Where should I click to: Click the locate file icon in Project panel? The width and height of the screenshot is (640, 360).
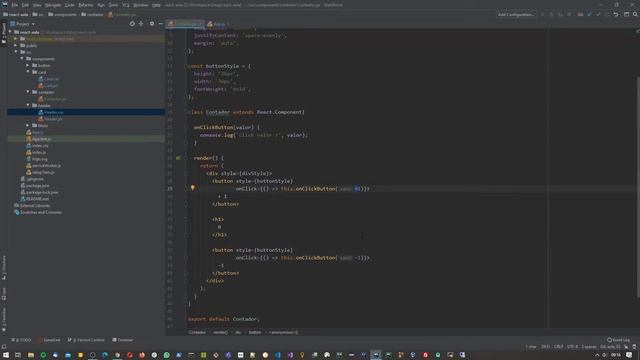pos(132,24)
